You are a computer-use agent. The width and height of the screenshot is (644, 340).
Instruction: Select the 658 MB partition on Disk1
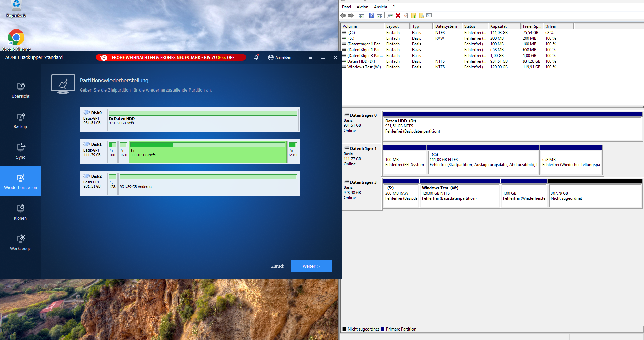tap(293, 152)
